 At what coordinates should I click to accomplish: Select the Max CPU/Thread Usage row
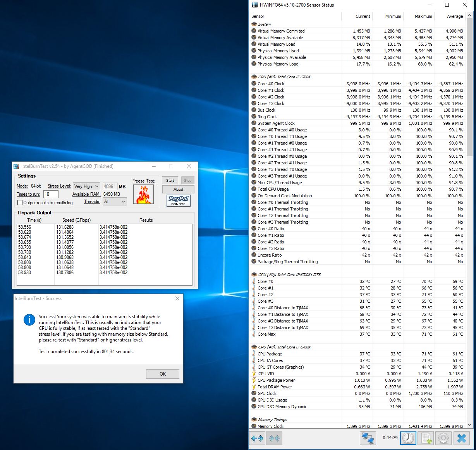coord(357,183)
